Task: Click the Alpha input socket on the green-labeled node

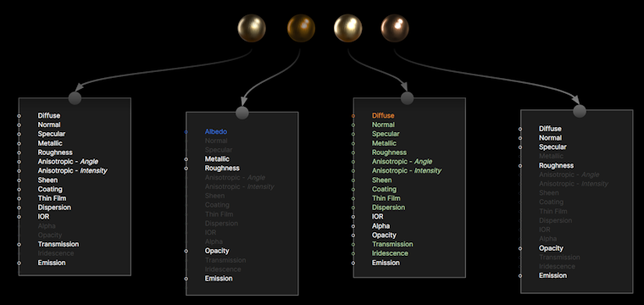Action: tap(353, 225)
